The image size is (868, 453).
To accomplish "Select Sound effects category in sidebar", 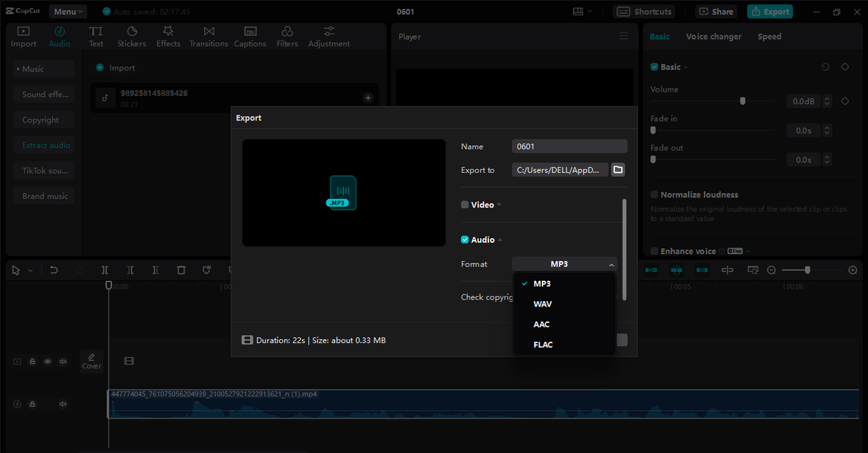I will 43,94.
